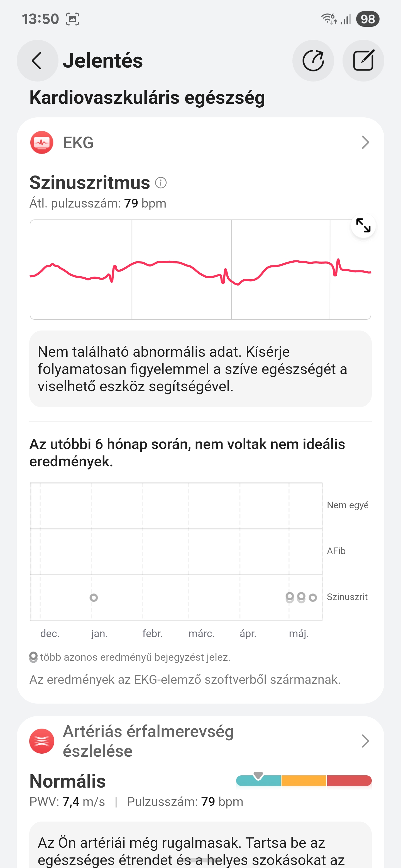Tap the back arrow next to Jelentés
The image size is (401, 868).
click(x=37, y=61)
